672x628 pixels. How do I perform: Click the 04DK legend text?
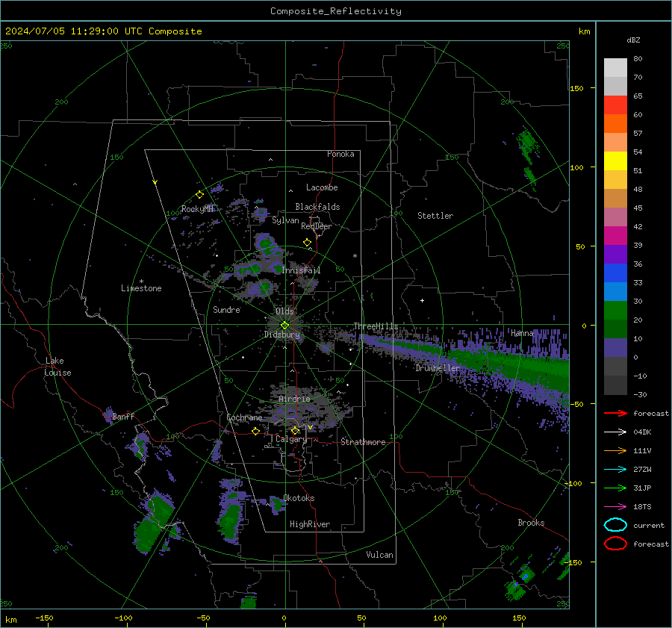click(x=642, y=432)
